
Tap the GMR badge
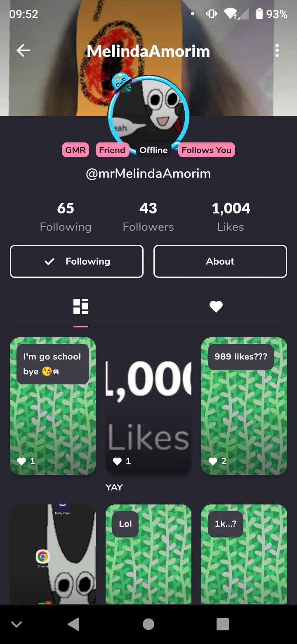pyautogui.click(x=75, y=150)
